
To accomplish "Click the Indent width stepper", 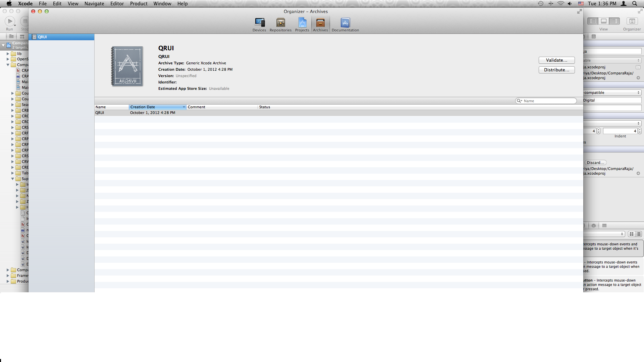I will click(640, 131).
